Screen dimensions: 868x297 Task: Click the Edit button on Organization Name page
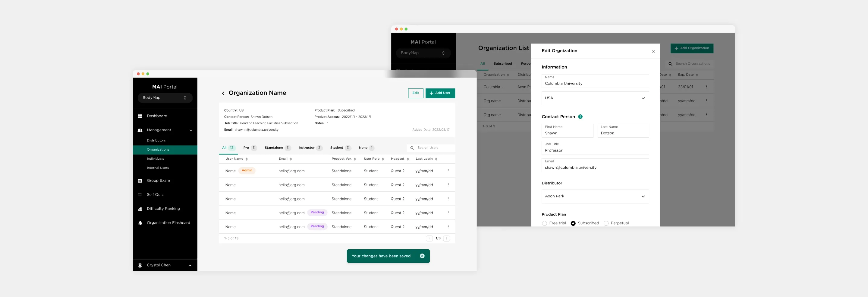click(x=416, y=93)
